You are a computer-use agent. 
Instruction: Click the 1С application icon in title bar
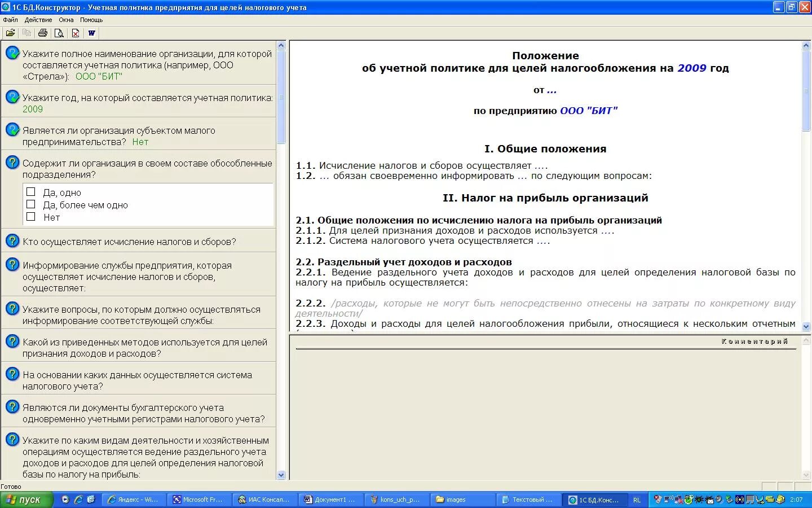coord(6,7)
